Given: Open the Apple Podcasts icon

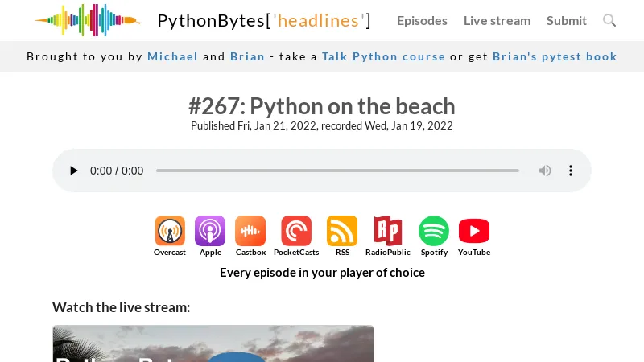Looking at the screenshot, I should pyautogui.click(x=210, y=231).
